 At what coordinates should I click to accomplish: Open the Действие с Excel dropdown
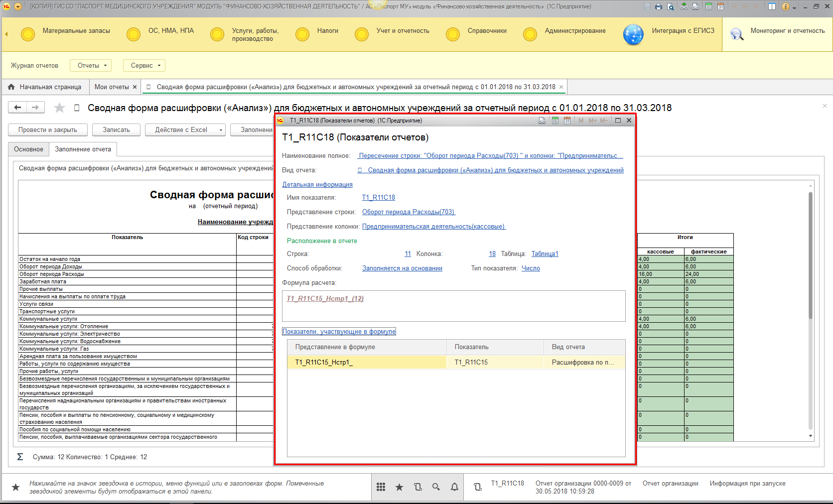[x=185, y=130]
